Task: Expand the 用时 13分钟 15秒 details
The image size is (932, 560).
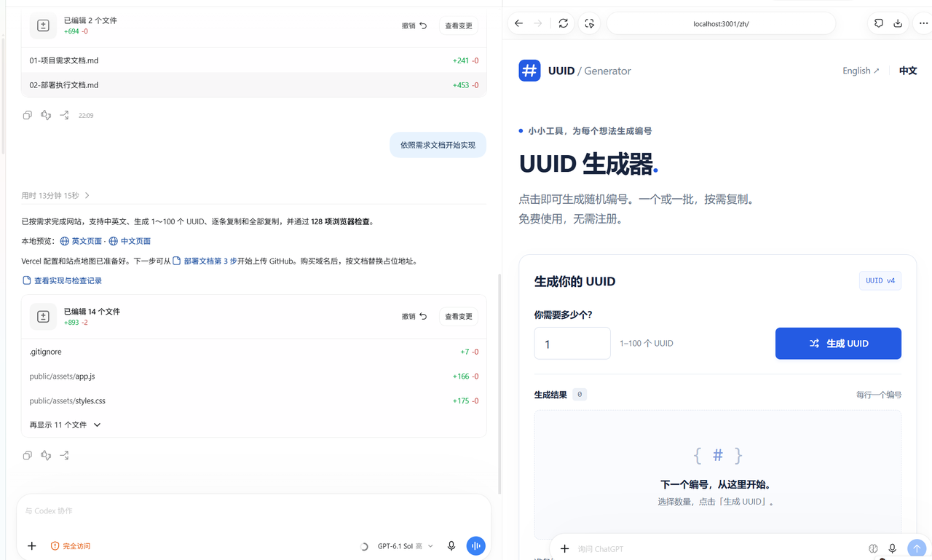Action: tap(55, 195)
